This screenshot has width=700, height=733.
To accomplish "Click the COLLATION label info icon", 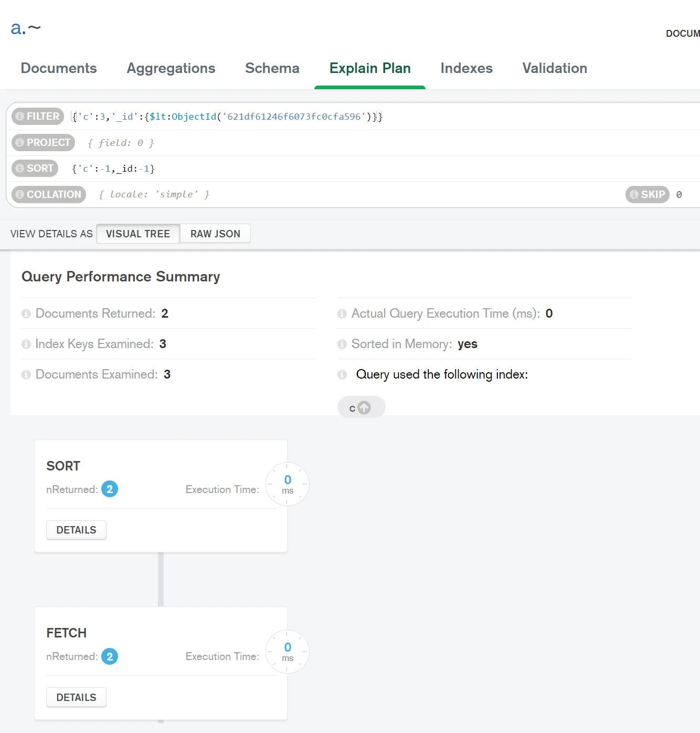I will [x=20, y=195].
